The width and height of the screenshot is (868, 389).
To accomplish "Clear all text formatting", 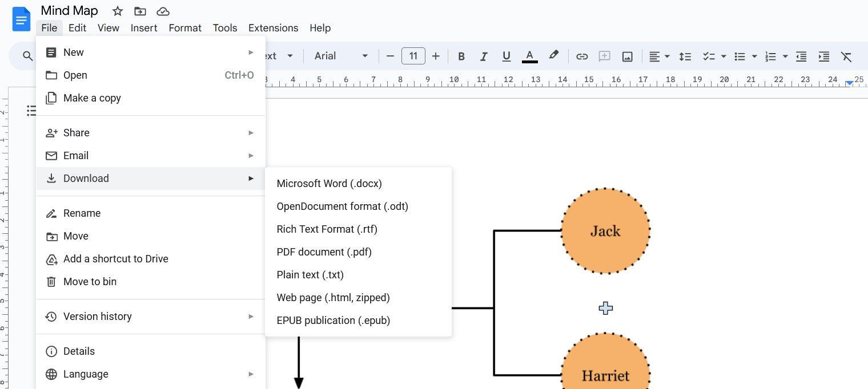I will pos(847,56).
